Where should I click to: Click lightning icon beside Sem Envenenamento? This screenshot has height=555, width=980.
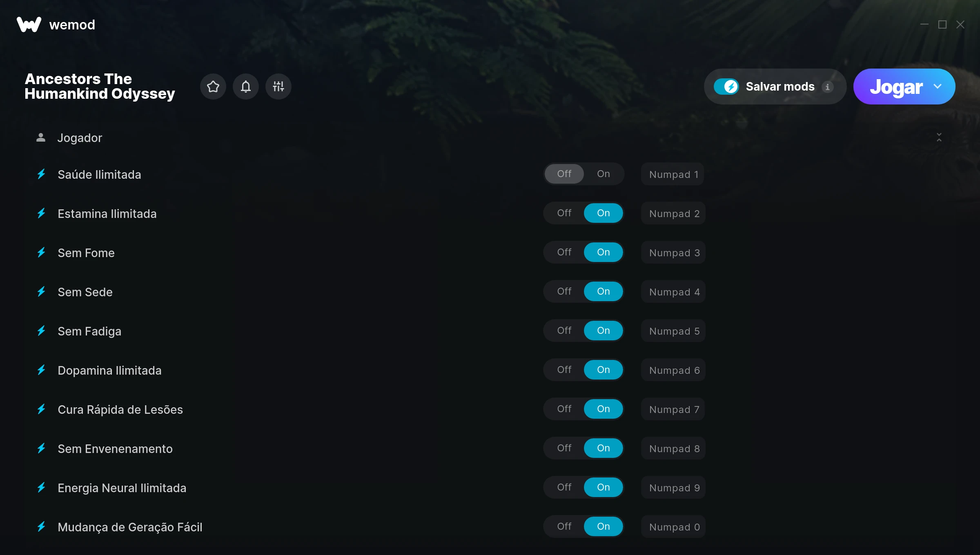coord(41,448)
